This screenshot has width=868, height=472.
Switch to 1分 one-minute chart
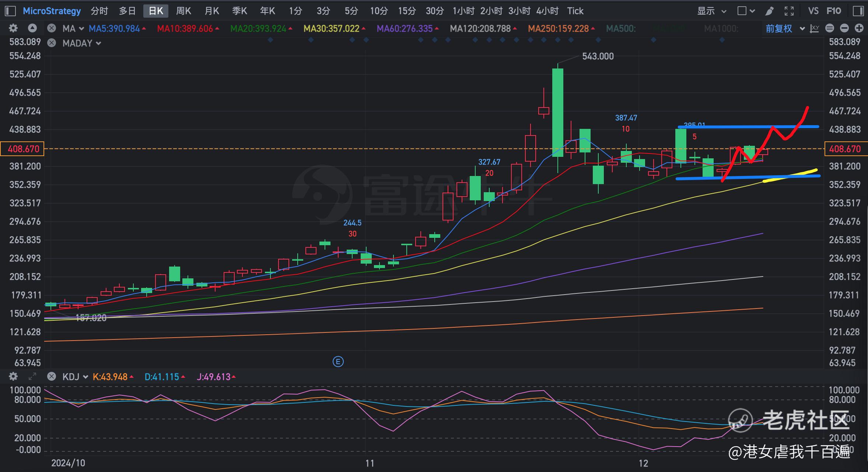295,11
